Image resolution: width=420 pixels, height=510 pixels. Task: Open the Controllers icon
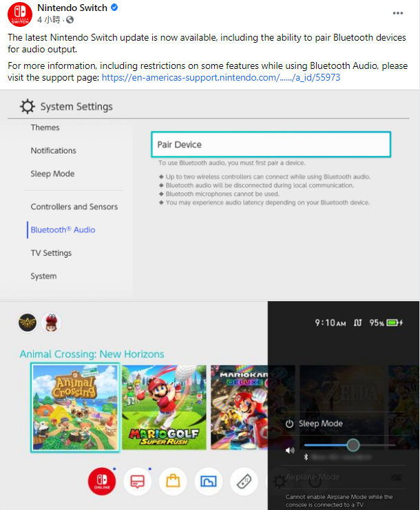244,481
